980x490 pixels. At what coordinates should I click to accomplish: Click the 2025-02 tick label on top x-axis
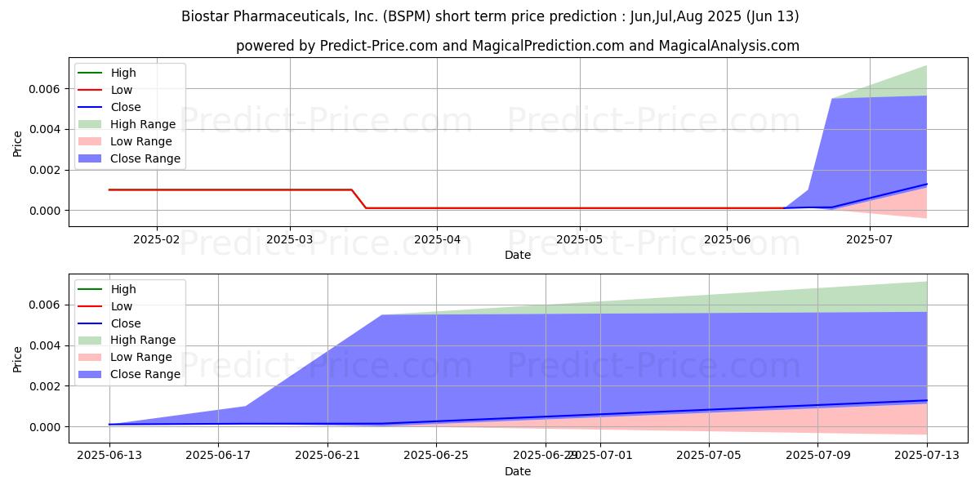(157, 240)
